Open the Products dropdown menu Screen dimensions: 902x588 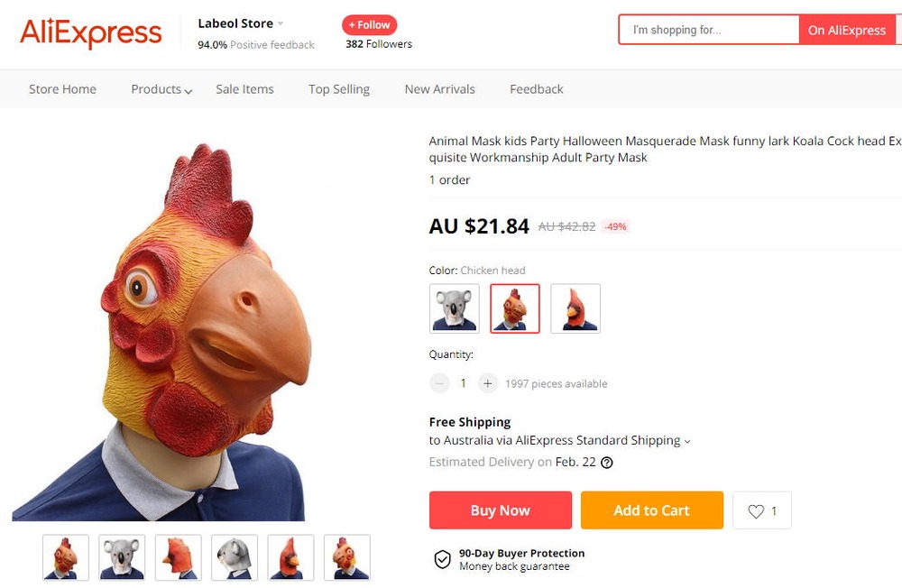[x=161, y=89]
